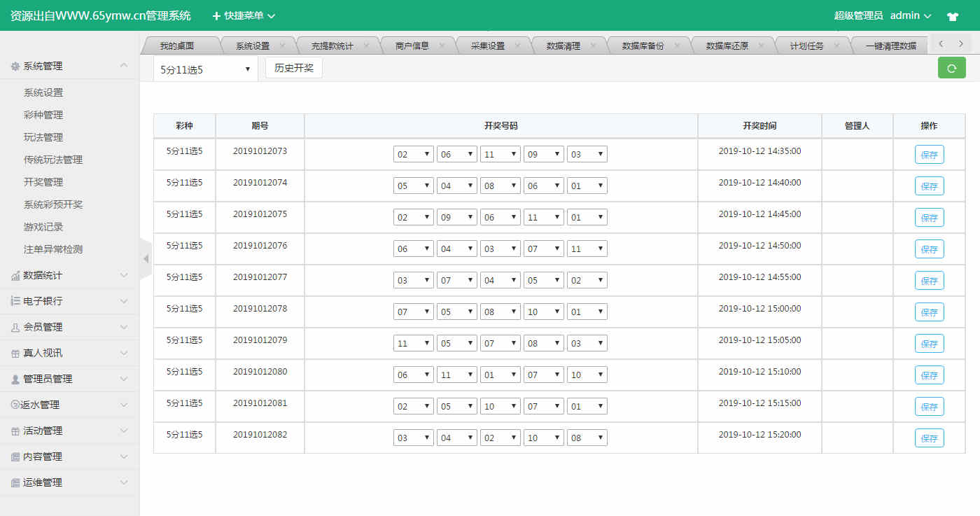This screenshot has height=516, width=980.
Task: Click the 历史开奖 button
Action: (293, 68)
